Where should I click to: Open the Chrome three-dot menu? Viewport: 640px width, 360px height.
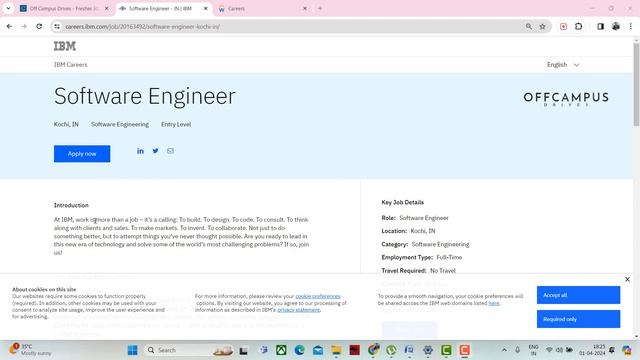tap(631, 27)
